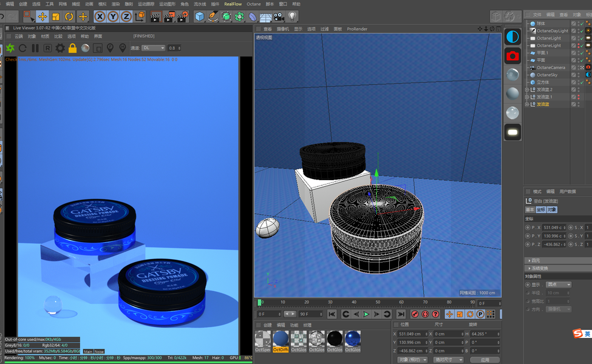
Task: Select the OctaneCamera object
Action: (x=551, y=67)
